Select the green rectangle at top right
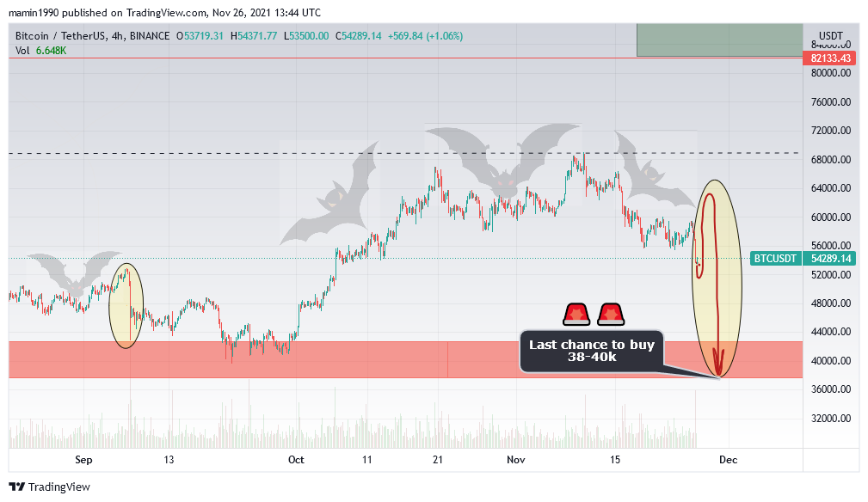The width and height of the screenshot is (868, 502). tap(720, 40)
